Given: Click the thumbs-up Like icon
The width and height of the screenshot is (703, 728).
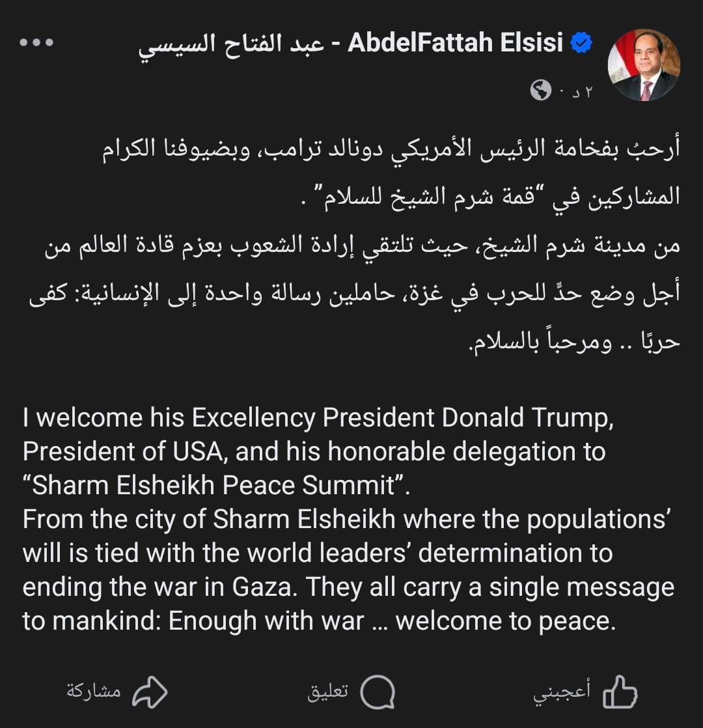Looking at the screenshot, I should 619,692.
